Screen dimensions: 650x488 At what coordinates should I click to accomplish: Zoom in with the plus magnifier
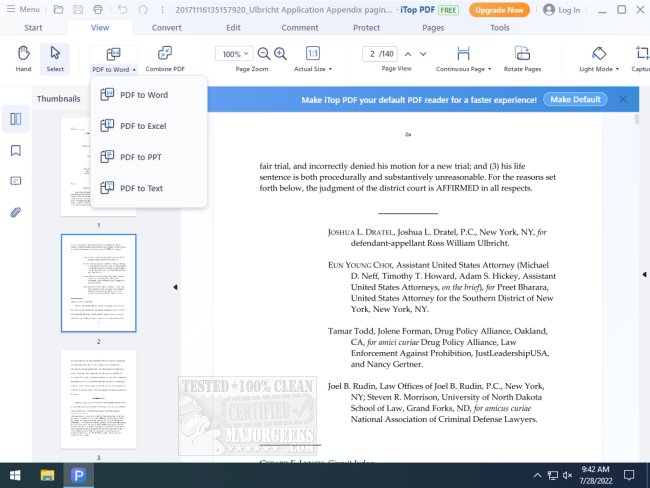click(x=282, y=53)
